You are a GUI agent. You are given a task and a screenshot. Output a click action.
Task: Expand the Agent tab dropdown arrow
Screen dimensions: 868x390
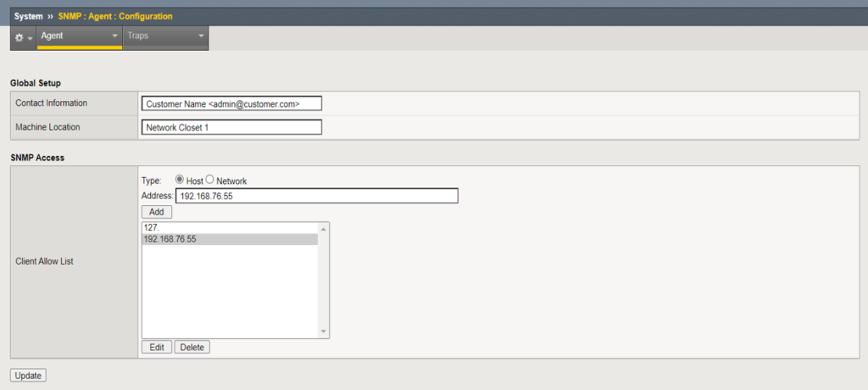(114, 36)
